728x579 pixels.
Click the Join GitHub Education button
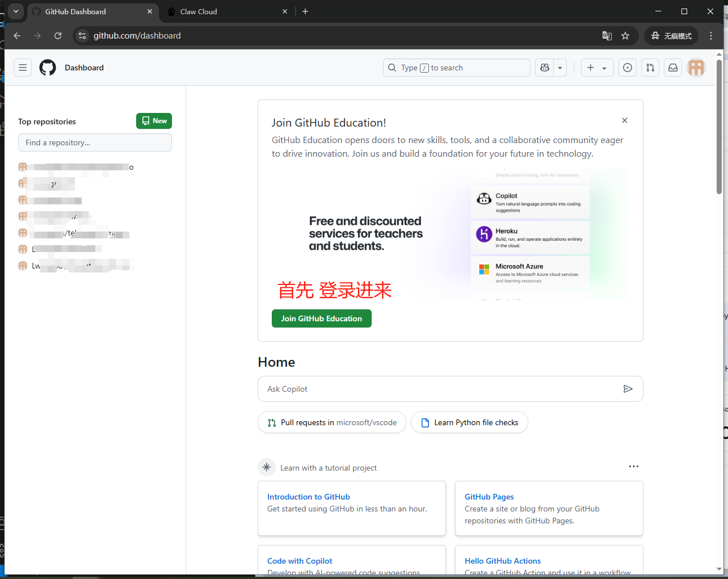point(321,318)
